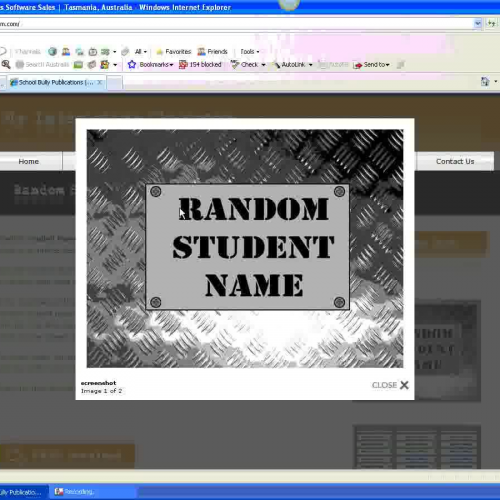Click the globe icon beside Channels
Image resolution: width=500 pixels, height=500 pixels.
52,51
